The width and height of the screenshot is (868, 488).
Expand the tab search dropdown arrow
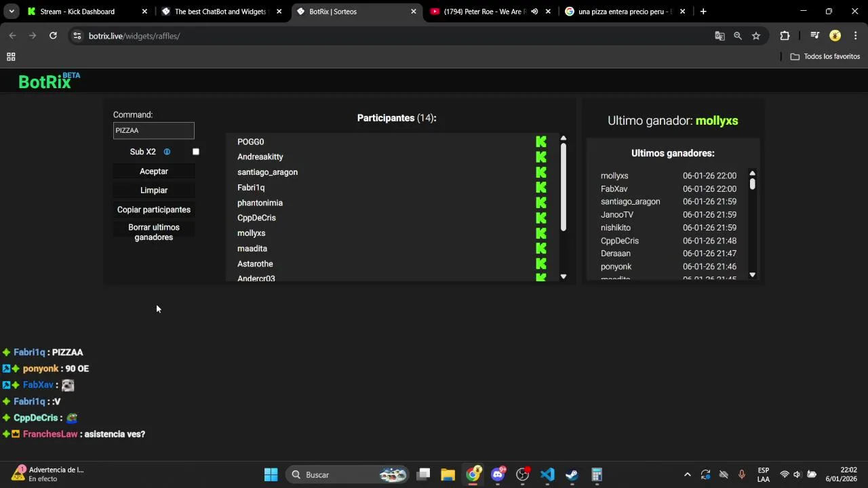tap(12, 12)
